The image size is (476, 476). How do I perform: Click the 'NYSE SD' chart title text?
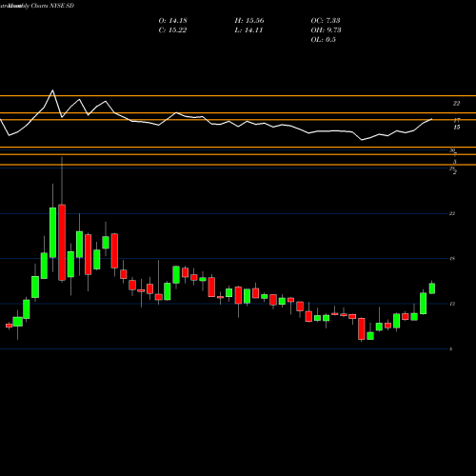(x=62, y=6)
